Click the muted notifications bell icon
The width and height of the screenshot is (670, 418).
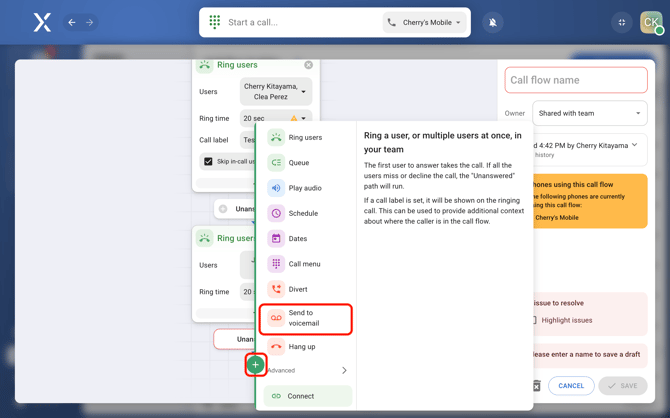pyautogui.click(x=493, y=22)
